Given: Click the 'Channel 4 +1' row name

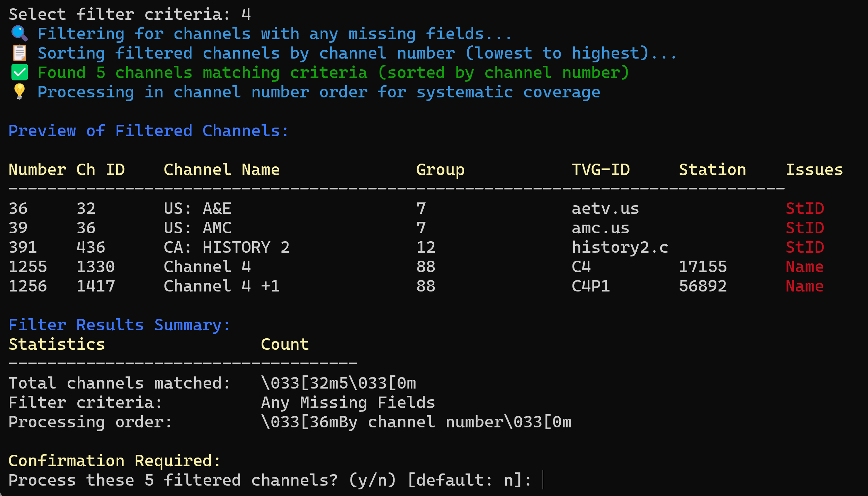Looking at the screenshot, I should coord(221,286).
